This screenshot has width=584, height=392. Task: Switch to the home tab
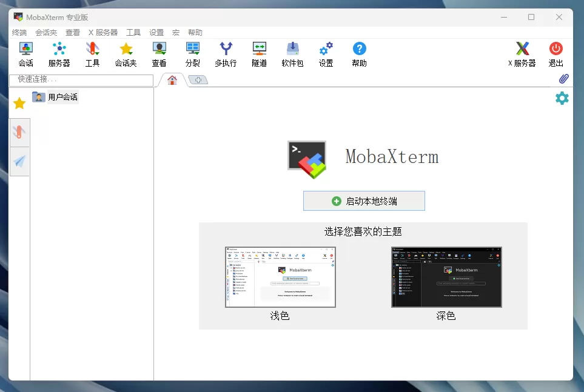tap(172, 79)
